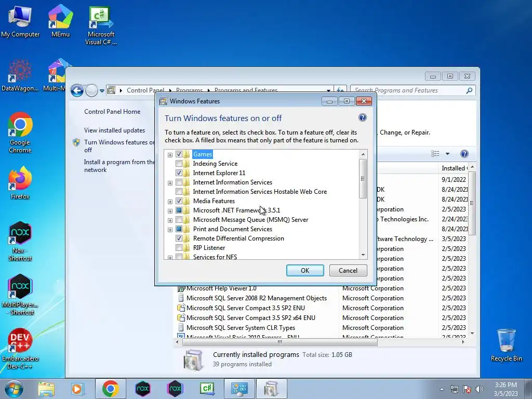Viewport: 532px width, 399px height.
Task: Click the Windows Features list scrollbar thumb
Action: tap(363, 179)
